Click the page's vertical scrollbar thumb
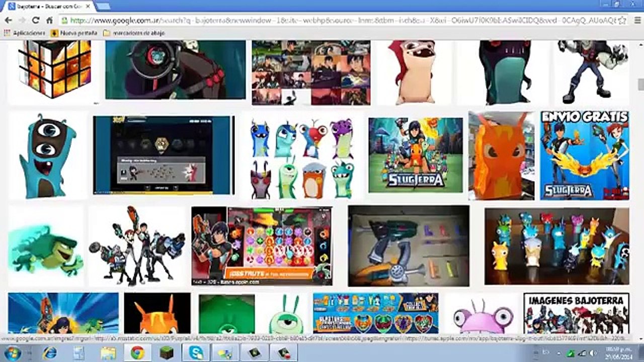Screen dimensions: 644x362 click(640, 84)
